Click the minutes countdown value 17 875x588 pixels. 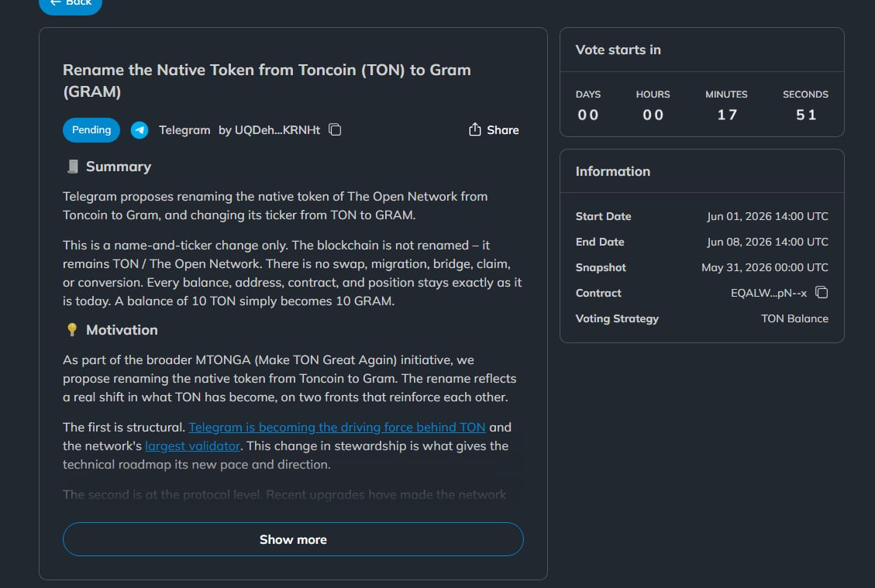[x=727, y=115]
